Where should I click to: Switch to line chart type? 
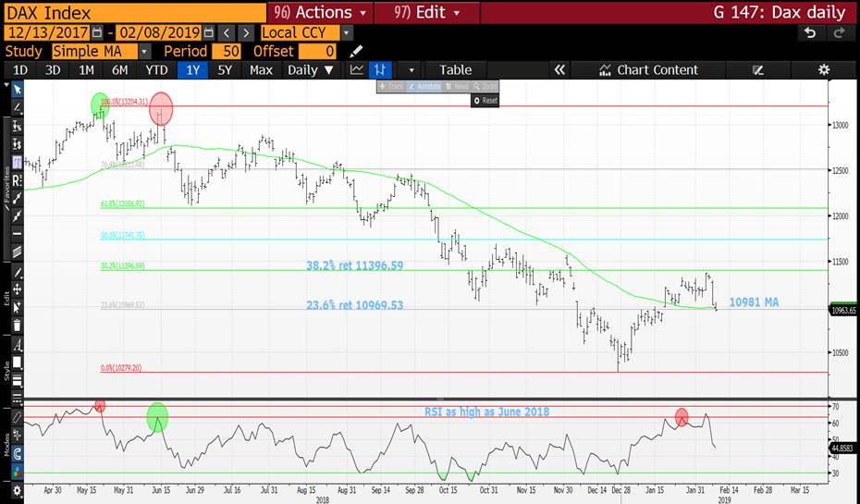click(357, 70)
